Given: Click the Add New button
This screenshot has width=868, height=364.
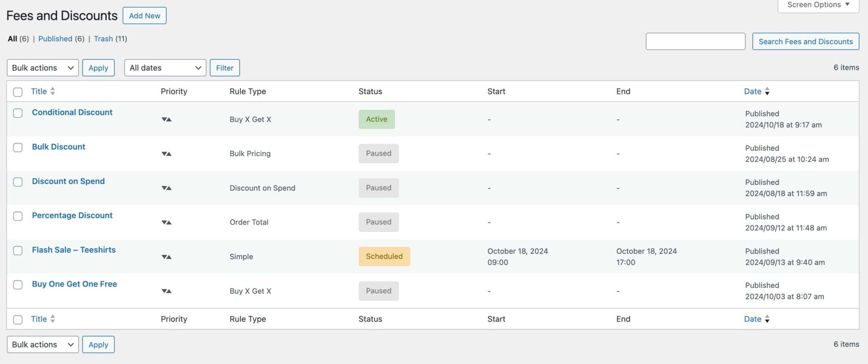Looking at the screenshot, I should click(x=145, y=16).
